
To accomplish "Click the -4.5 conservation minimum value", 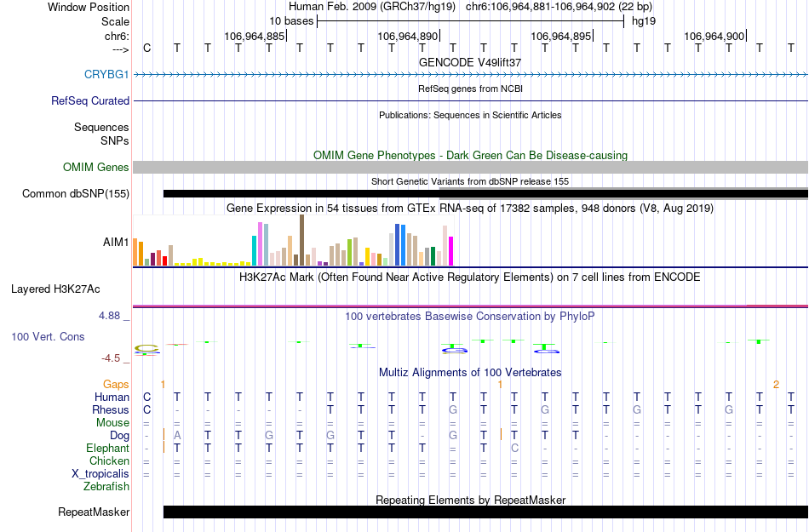I will [x=111, y=358].
